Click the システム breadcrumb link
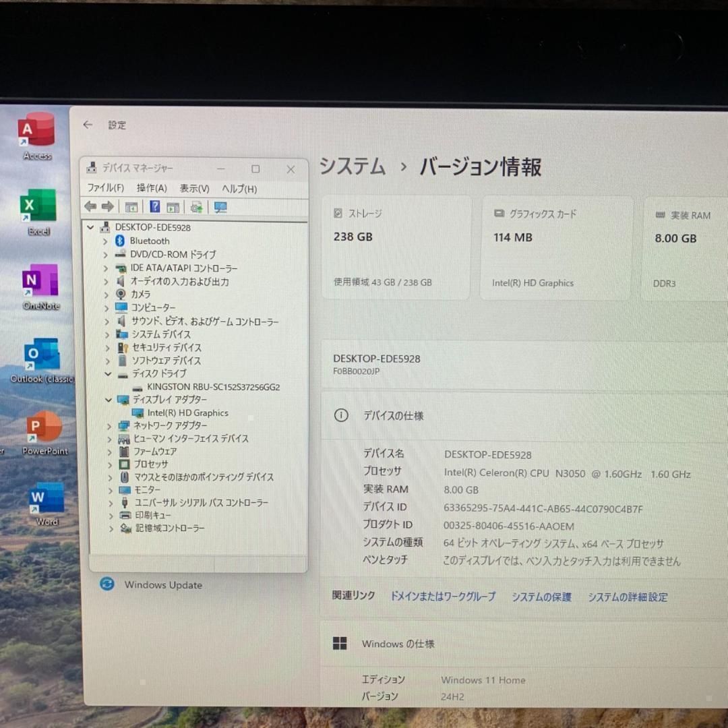Screen dimensions: 728x728 coord(353,166)
